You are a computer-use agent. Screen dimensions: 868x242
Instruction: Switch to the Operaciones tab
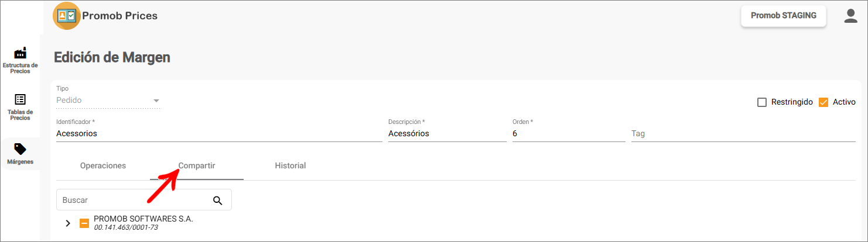tap(103, 166)
